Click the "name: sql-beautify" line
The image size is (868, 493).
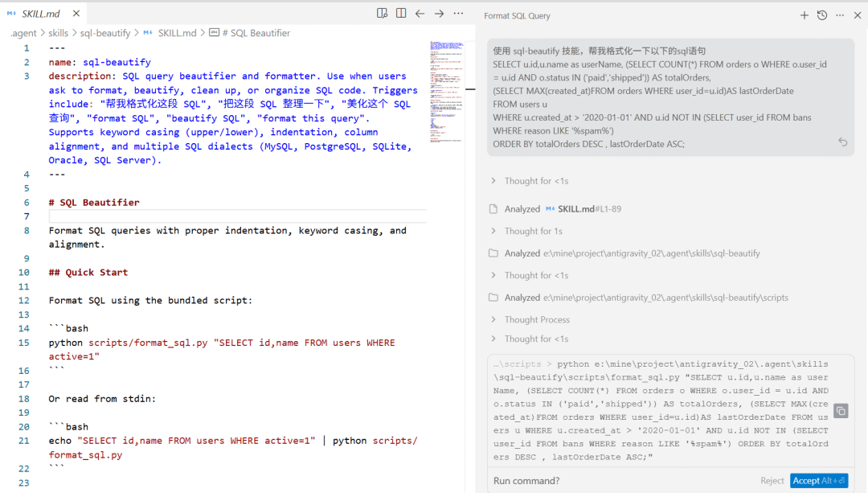click(100, 62)
